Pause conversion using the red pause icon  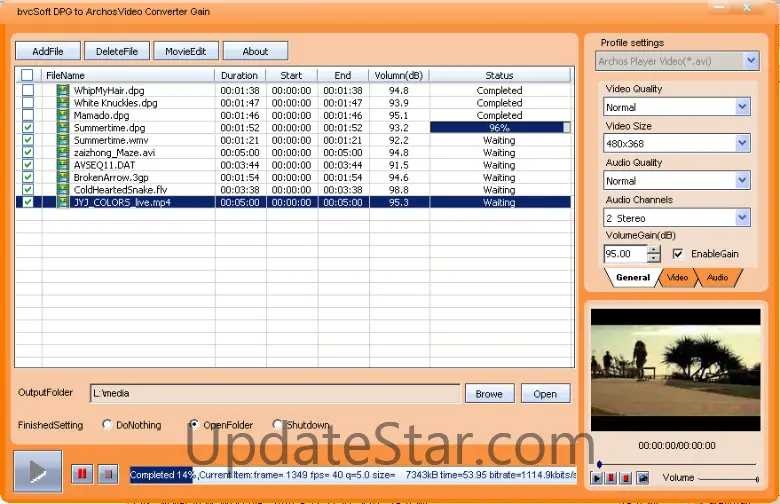82,474
